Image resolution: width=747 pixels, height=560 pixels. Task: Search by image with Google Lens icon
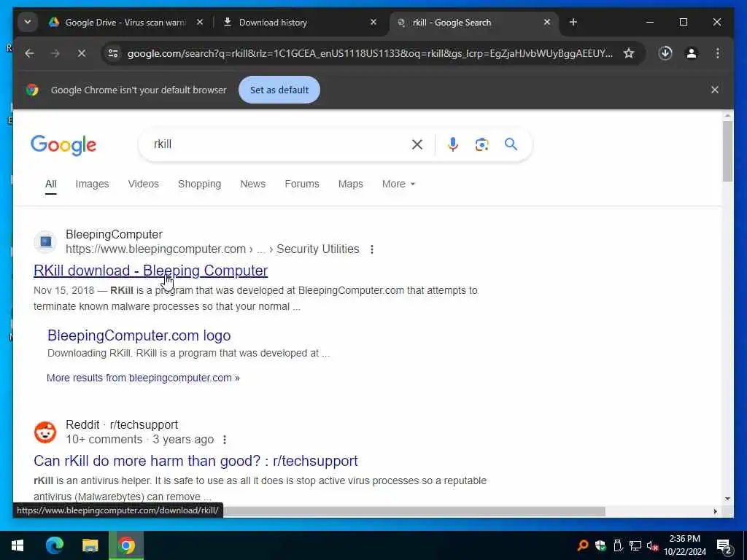click(481, 144)
